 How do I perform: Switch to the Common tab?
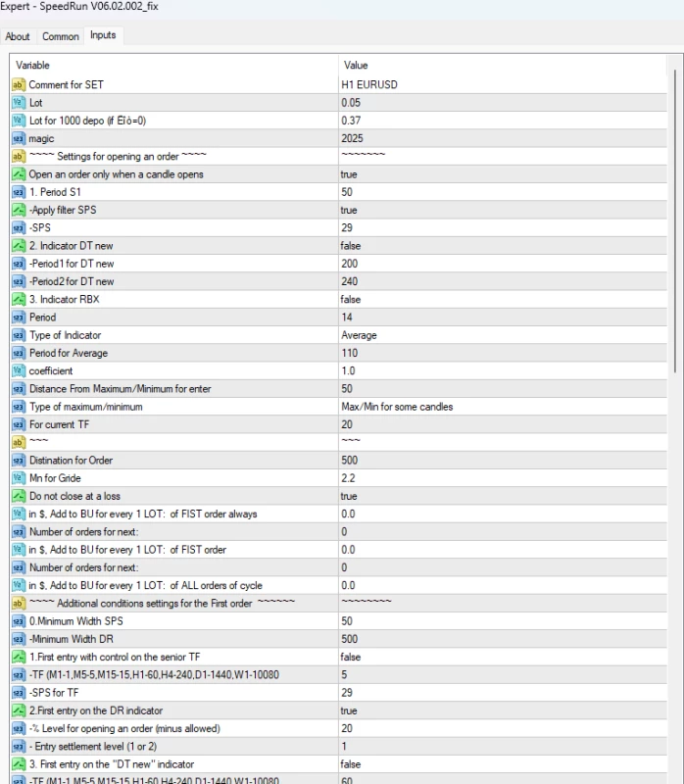(x=61, y=36)
